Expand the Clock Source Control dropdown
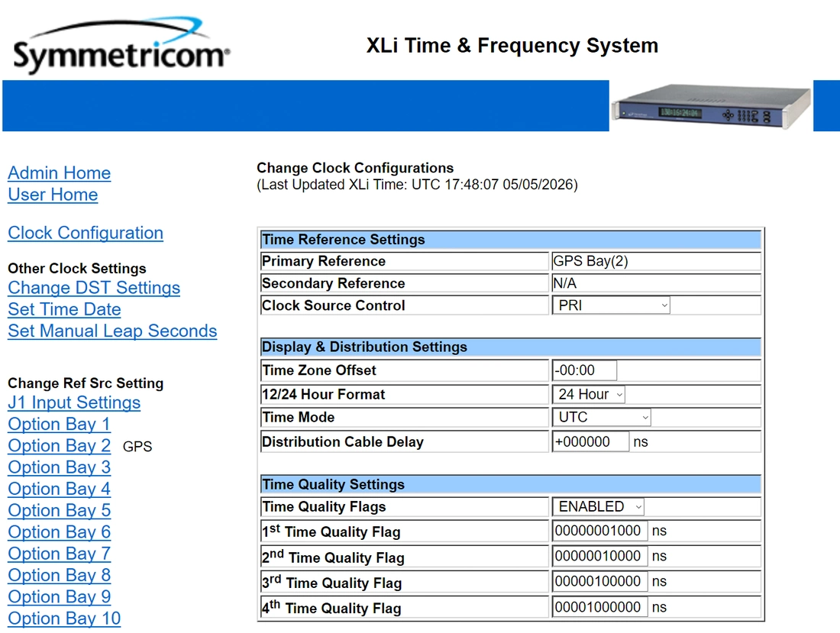 coord(611,305)
